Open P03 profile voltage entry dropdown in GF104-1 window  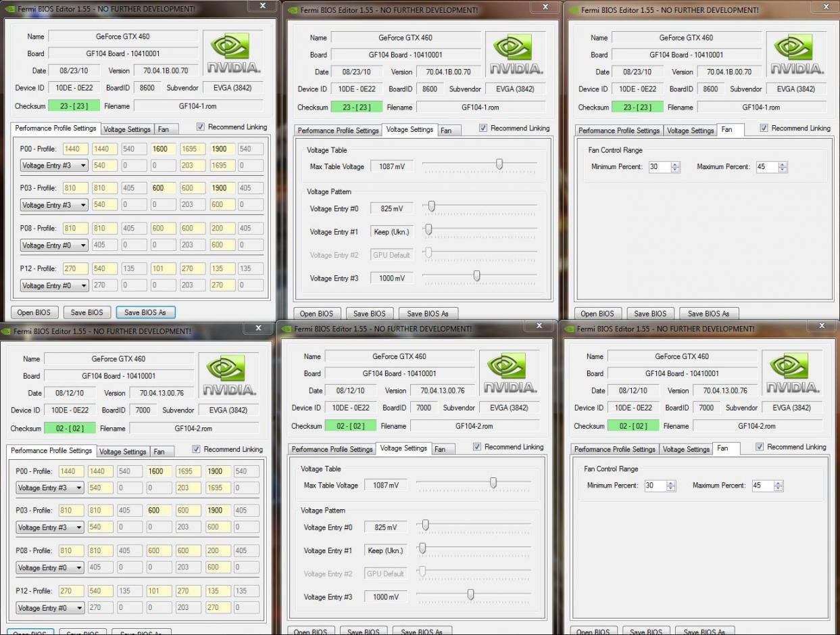click(x=54, y=205)
